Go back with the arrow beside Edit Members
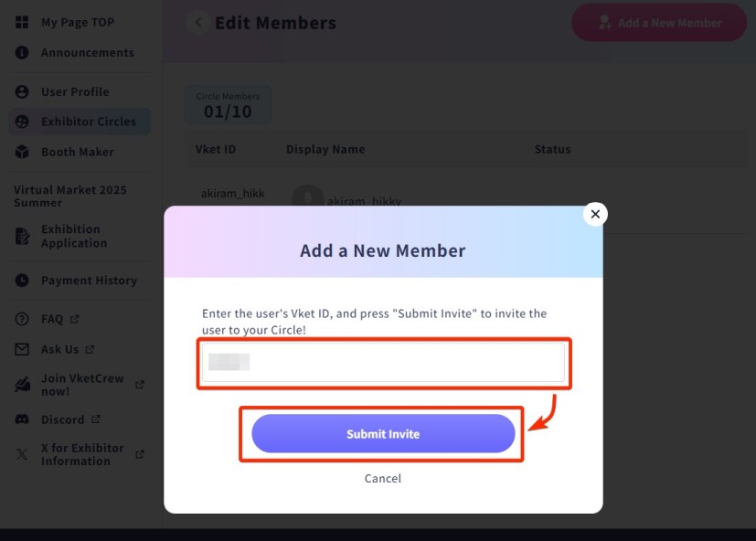This screenshot has height=541, width=756. point(197,23)
